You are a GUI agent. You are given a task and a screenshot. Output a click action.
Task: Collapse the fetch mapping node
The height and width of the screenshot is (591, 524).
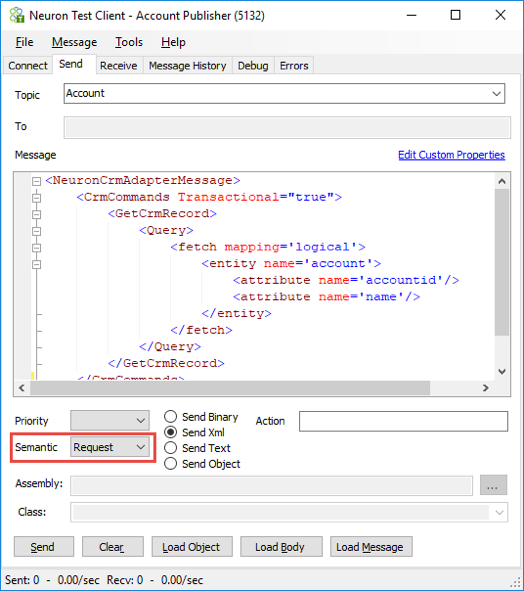click(x=36, y=248)
